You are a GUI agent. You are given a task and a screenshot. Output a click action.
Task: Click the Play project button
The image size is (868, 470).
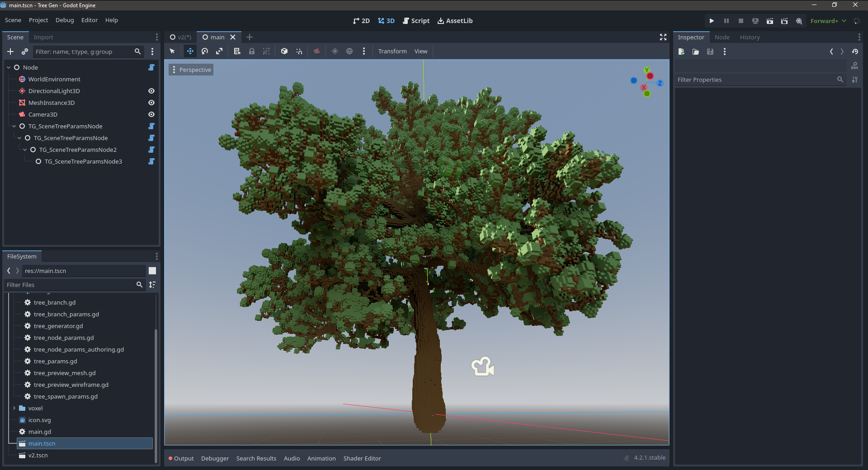[712, 21]
